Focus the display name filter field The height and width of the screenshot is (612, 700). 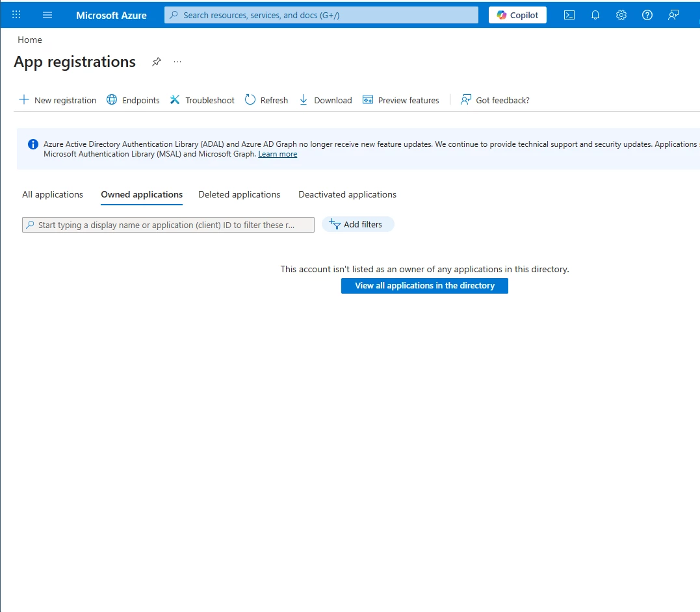coord(168,225)
